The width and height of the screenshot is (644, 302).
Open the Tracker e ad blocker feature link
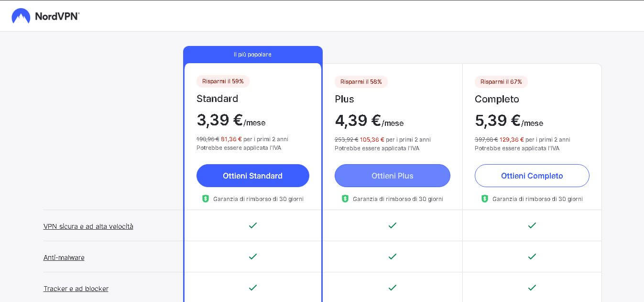click(76, 289)
